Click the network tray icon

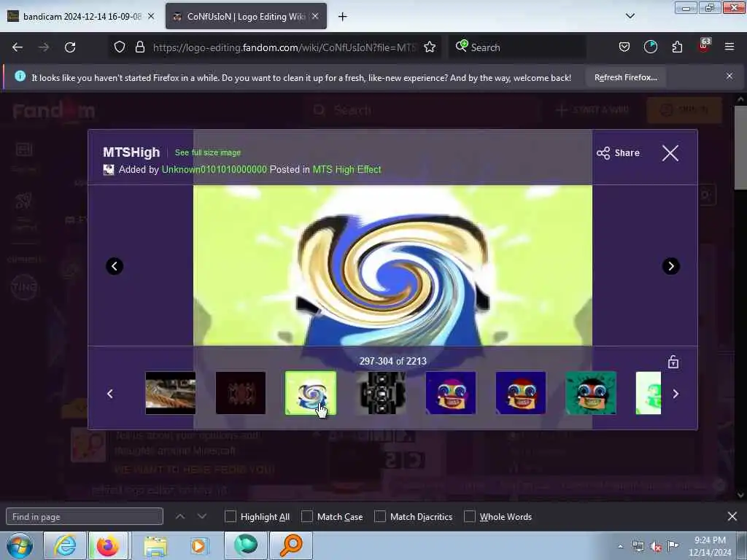[x=638, y=547]
